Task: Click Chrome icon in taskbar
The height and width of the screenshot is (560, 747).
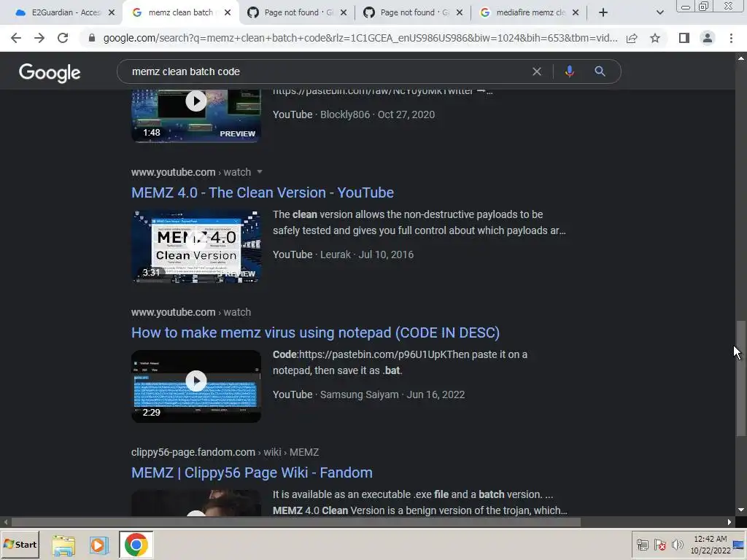Action: point(136,545)
